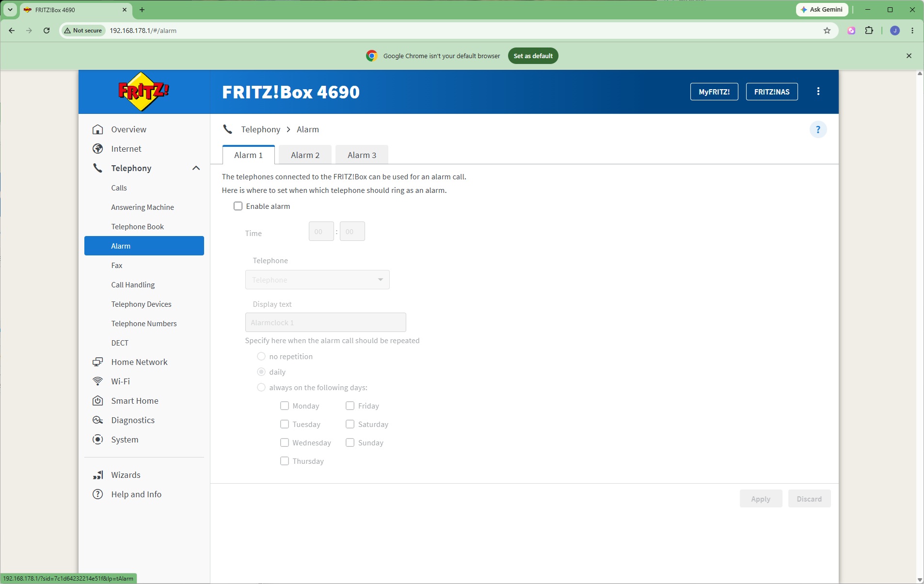
Task: Open Telephone Book menu item
Action: 138,227
